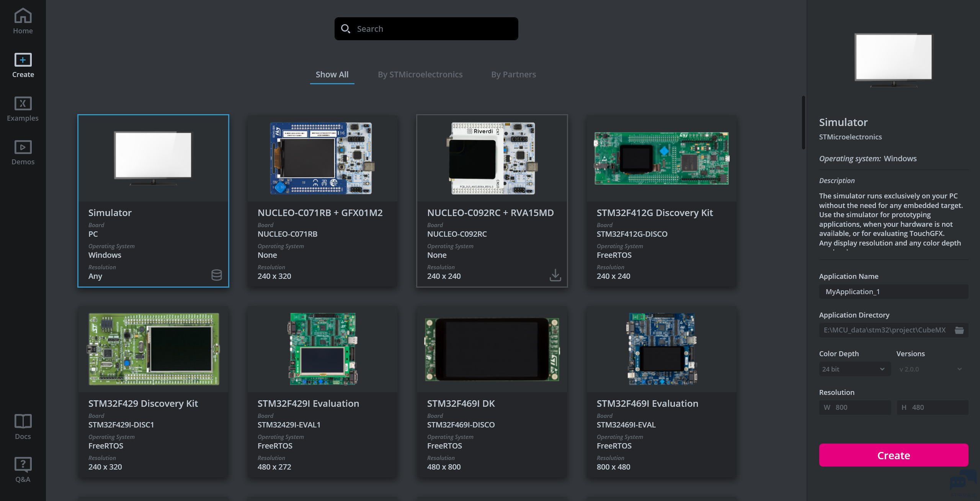The image size is (980, 501).
Task: Select the Show All tab
Action: click(x=332, y=75)
